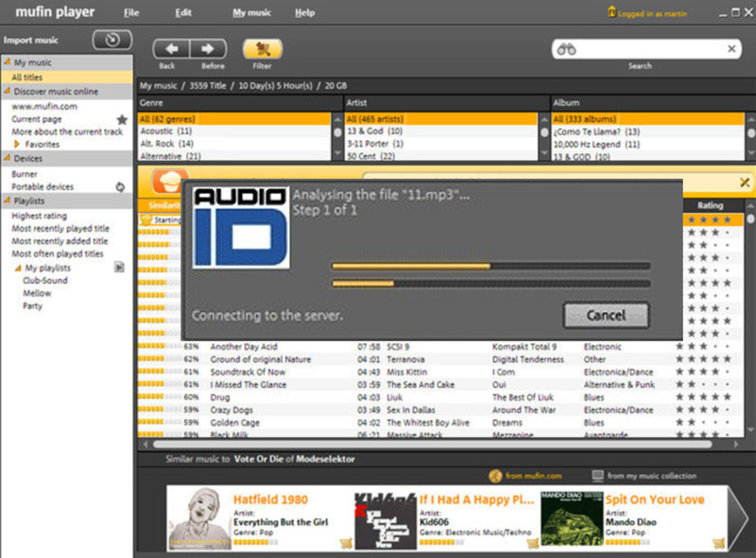Click the monitor icon from my music collection
This screenshot has height=558, width=756.
597,476
